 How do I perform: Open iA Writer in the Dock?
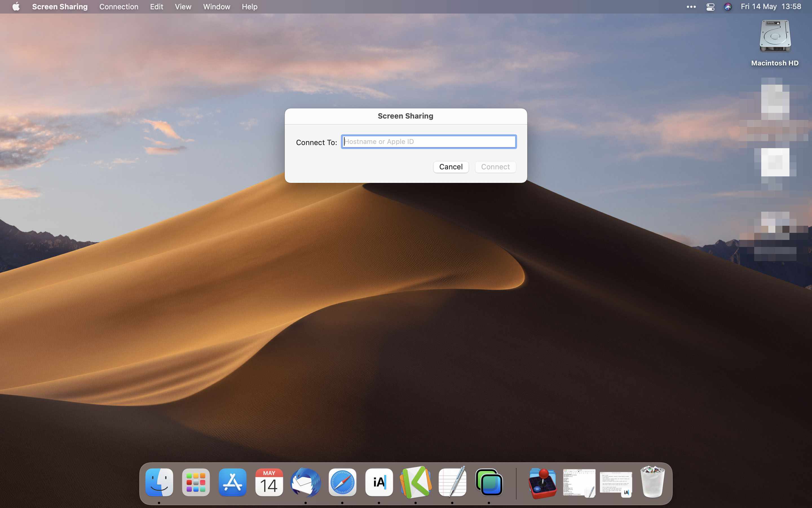point(379,483)
